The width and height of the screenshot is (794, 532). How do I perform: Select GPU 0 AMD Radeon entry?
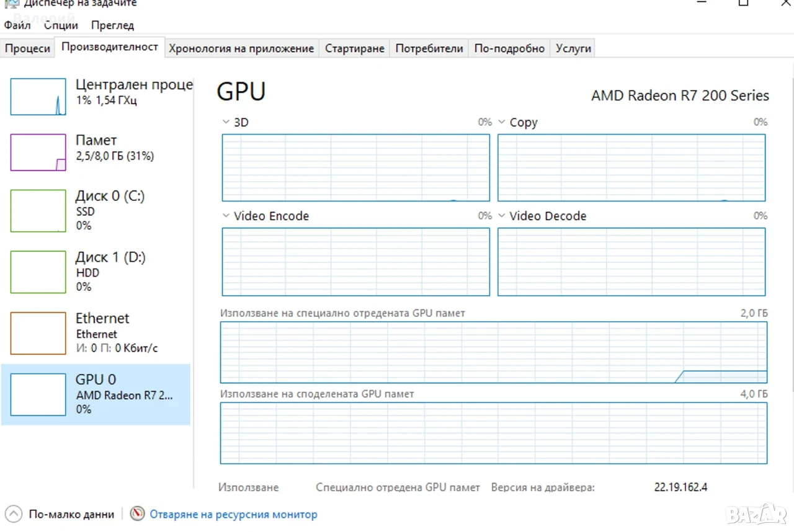tap(96, 394)
